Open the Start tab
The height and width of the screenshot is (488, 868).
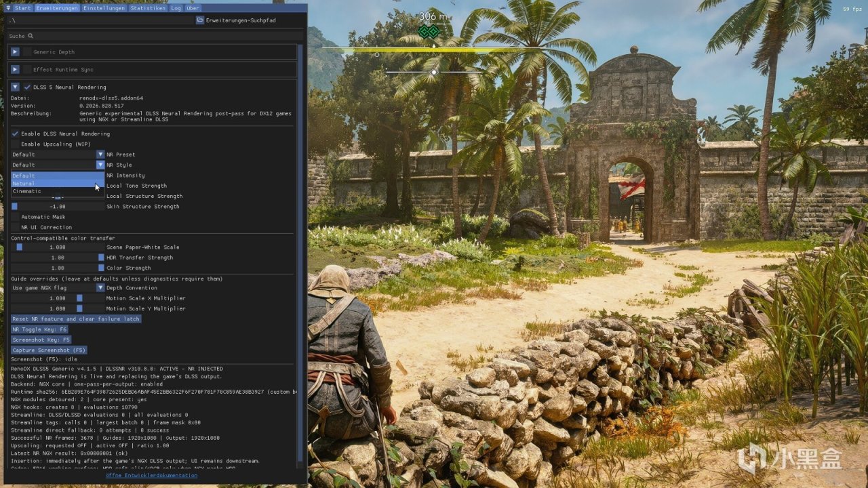tap(22, 8)
